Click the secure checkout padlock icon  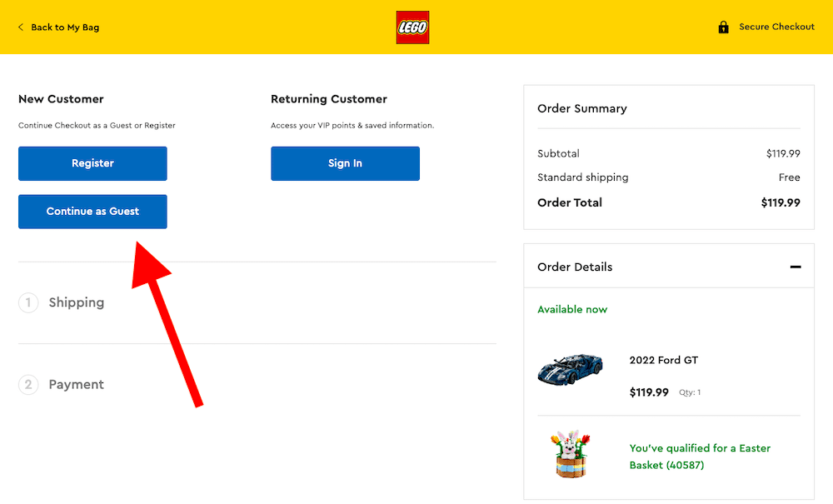click(x=724, y=27)
